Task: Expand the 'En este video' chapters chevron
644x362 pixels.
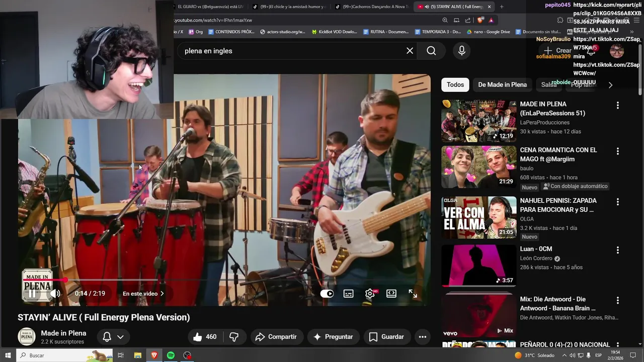Action: coord(162,294)
